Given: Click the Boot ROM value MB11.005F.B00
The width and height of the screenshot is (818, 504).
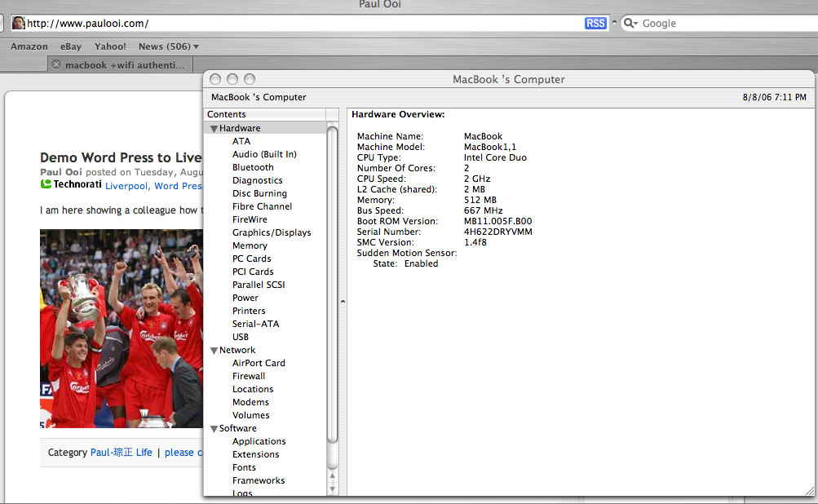Looking at the screenshot, I should point(497,221).
